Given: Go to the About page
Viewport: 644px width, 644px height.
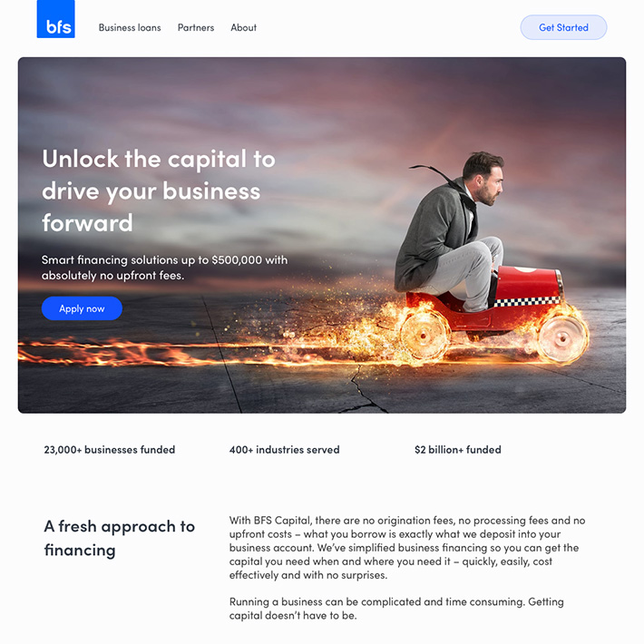Looking at the screenshot, I should click(244, 27).
